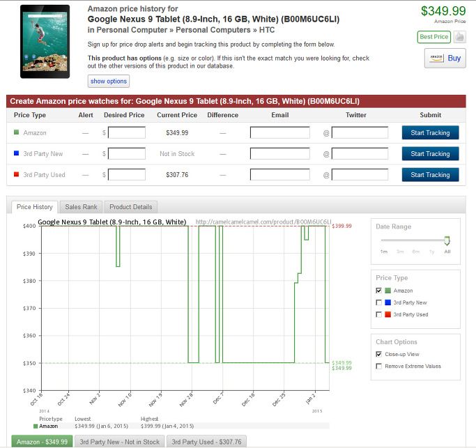Click the 3rd Party New email field

tap(280, 153)
